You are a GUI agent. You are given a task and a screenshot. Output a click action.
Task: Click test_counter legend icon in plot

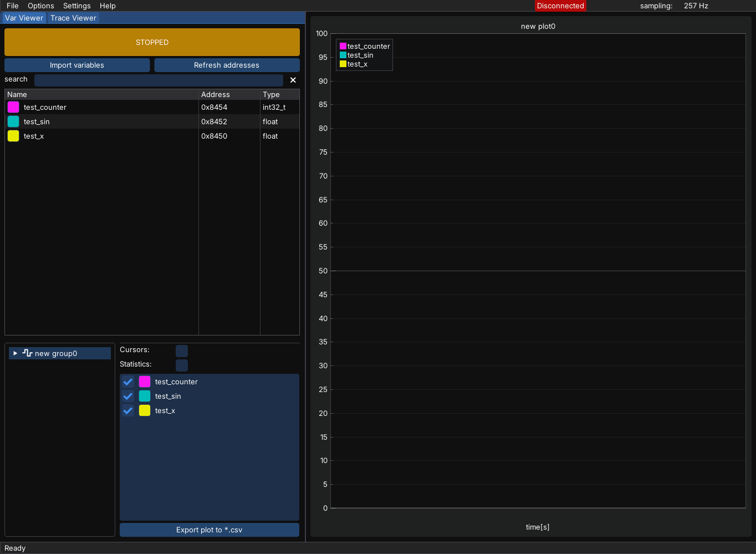tap(343, 47)
